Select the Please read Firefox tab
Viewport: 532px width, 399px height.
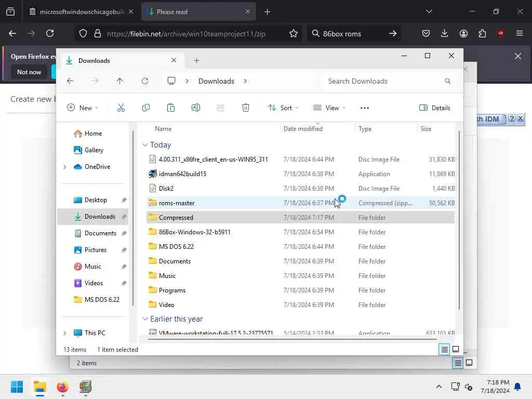[198, 12]
